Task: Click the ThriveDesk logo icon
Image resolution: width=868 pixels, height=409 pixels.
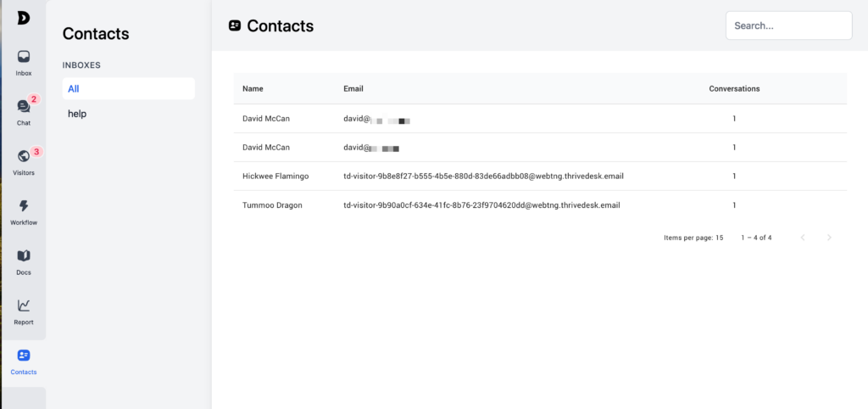Action: [x=23, y=18]
